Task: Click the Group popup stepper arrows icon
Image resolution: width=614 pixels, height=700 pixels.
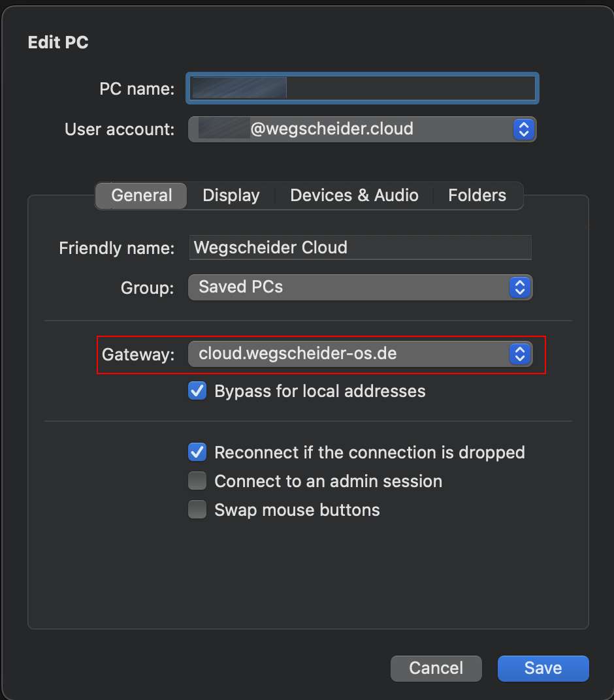Action: click(x=520, y=287)
